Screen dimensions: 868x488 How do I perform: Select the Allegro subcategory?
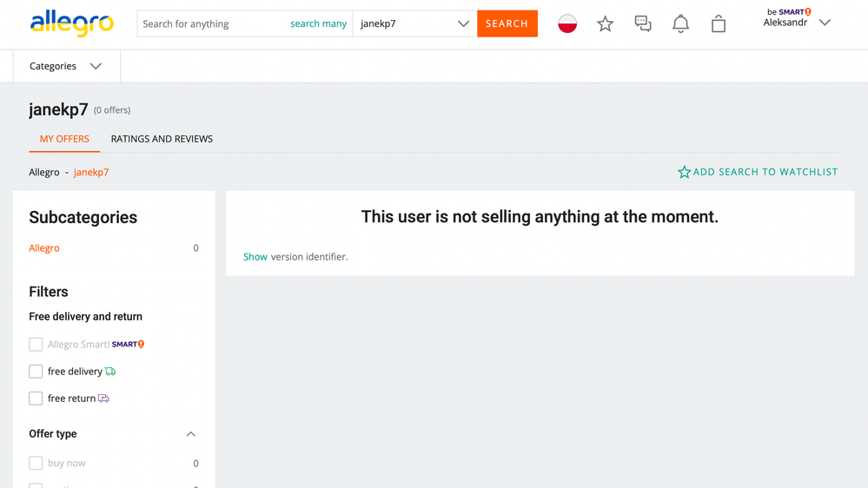[x=44, y=247]
